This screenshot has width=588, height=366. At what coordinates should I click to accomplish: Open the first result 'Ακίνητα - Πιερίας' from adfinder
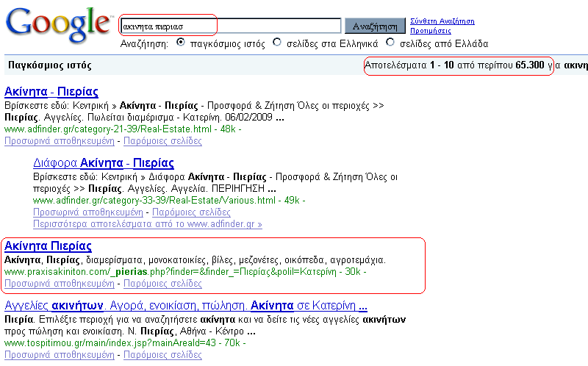[51, 92]
